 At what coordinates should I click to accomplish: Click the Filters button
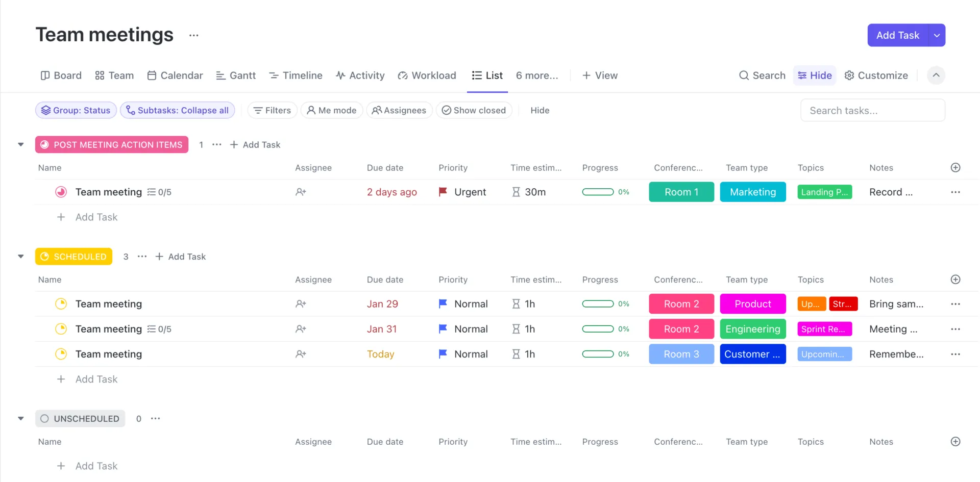tap(272, 110)
